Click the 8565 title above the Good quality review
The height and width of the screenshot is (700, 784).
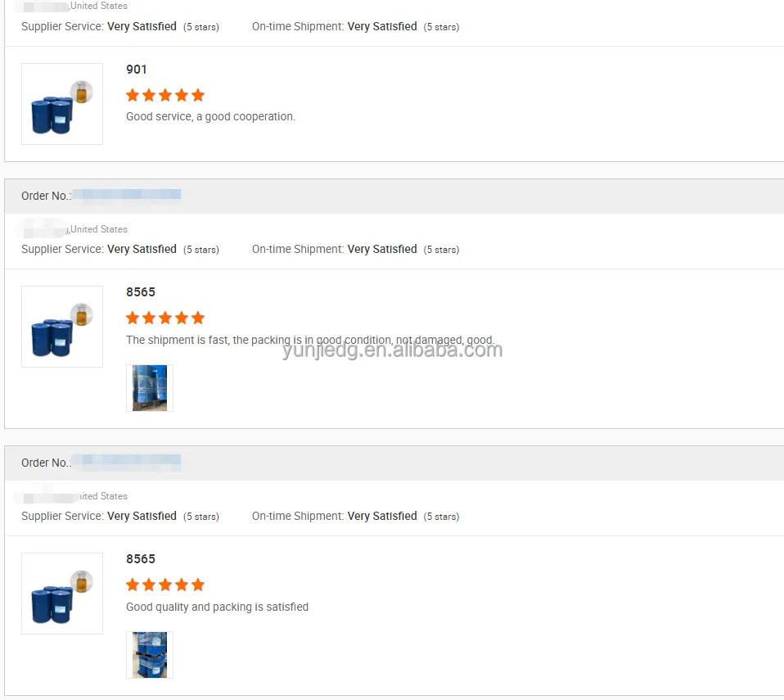click(141, 559)
